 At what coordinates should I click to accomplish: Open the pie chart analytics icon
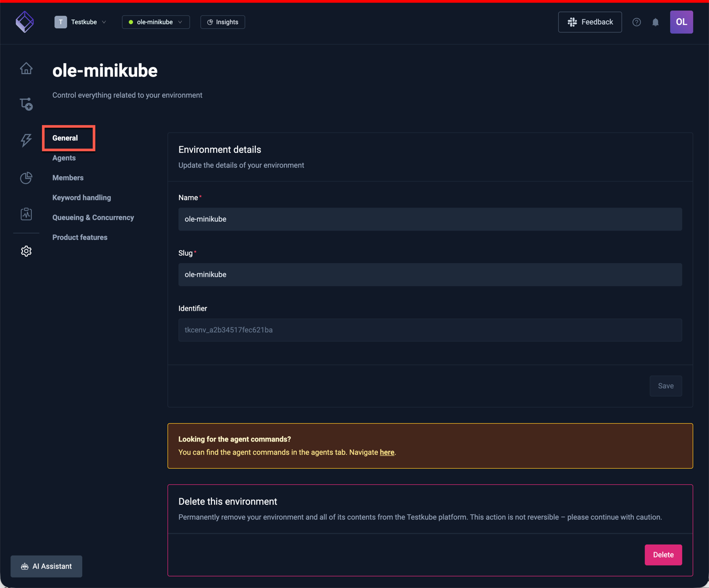pyautogui.click(x=26, y=178)
